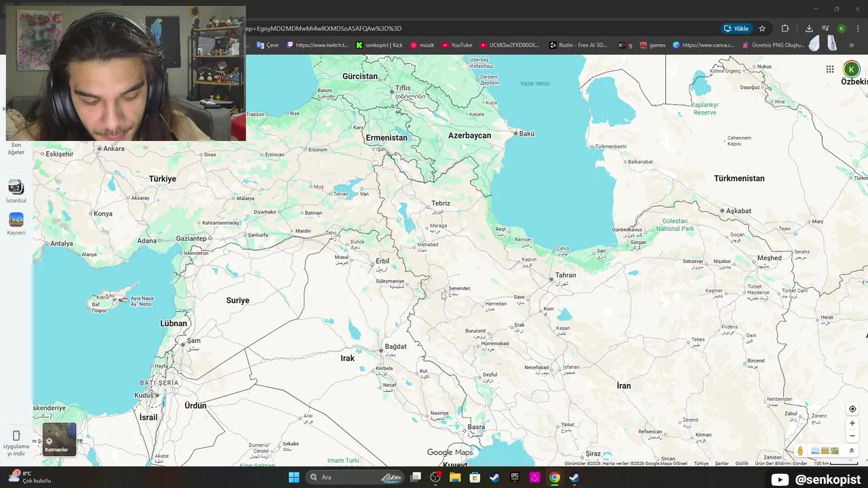The image size is (868, 488).
Task: Click the Bağdat city label on map
Action: (x=395, y=346)
